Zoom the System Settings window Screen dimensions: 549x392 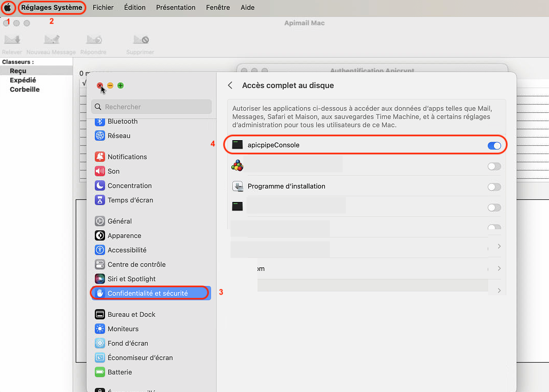pyautogui.click(x=121, y=86)
